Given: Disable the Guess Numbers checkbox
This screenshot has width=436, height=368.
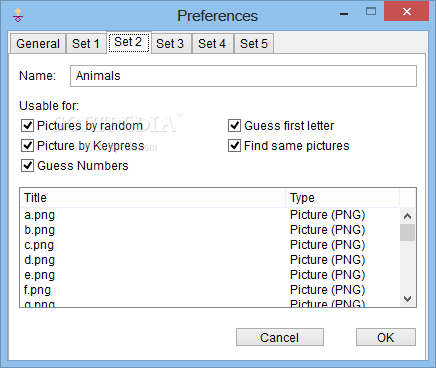Looking at the screenshot, I should pyautogui.click(x=27, y=166).
